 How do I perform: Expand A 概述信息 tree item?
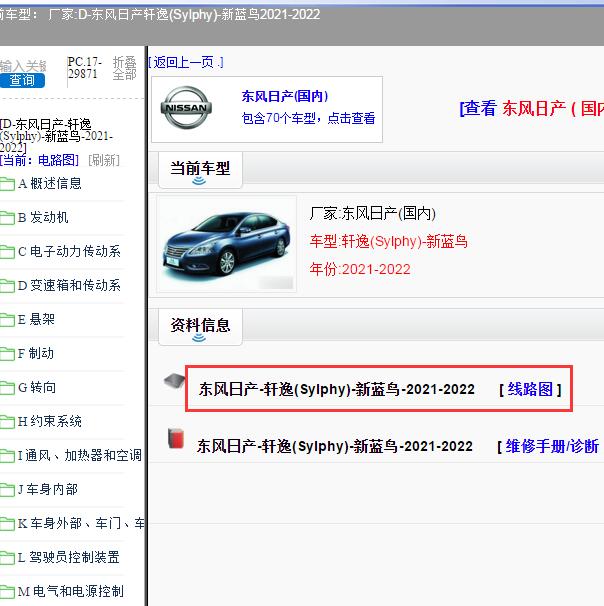[x=50, y=184]
